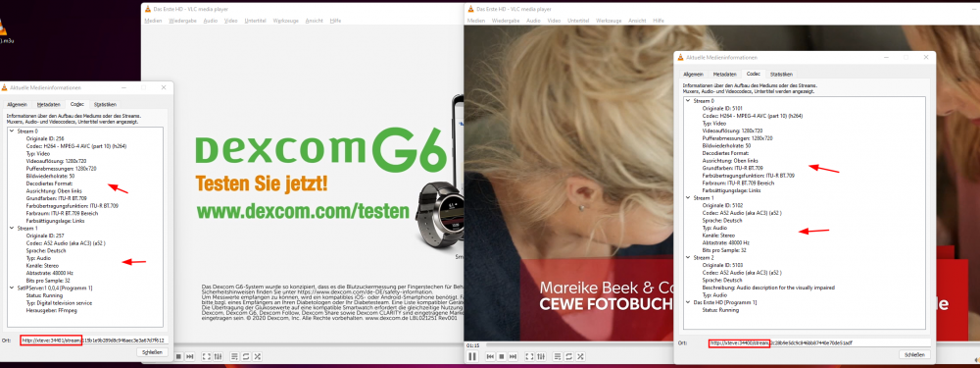Stop playback in the right VLC window
Viewport: 980px width, 368px height.
501,356
